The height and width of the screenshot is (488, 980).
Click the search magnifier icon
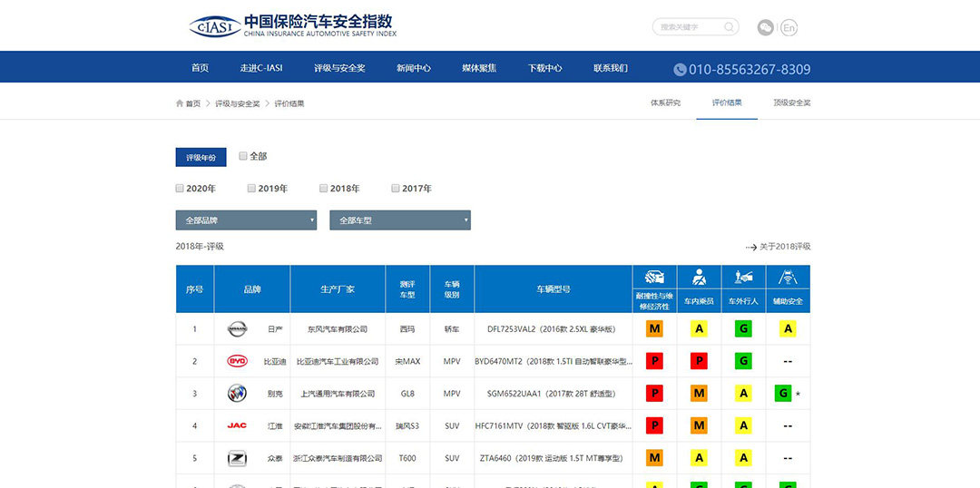729,27
